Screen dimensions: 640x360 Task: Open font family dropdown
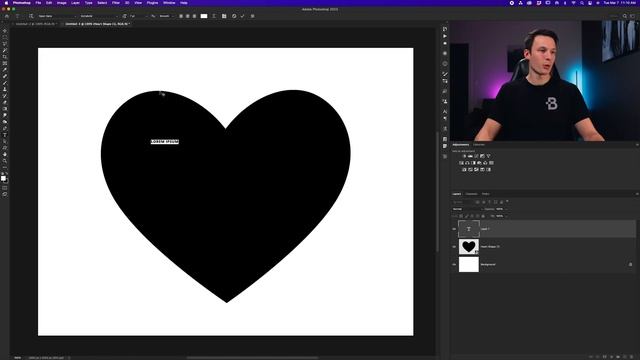click(57, 16)
